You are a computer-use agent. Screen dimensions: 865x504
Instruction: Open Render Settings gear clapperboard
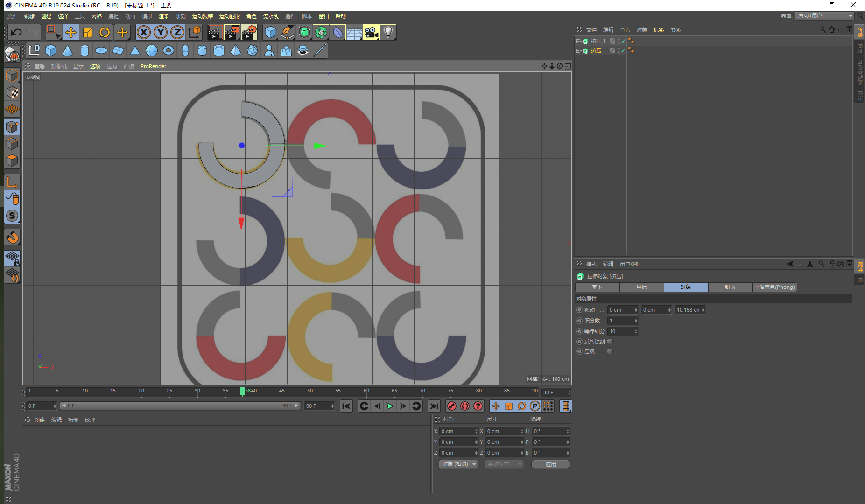(249, 32)
